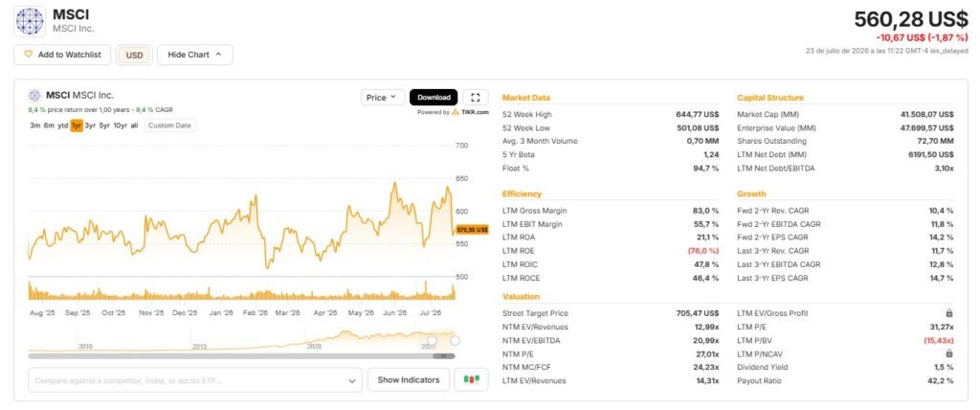Click the LTM P/E value 31,27x
980x410 pixels.
click(x=941, y=327)
